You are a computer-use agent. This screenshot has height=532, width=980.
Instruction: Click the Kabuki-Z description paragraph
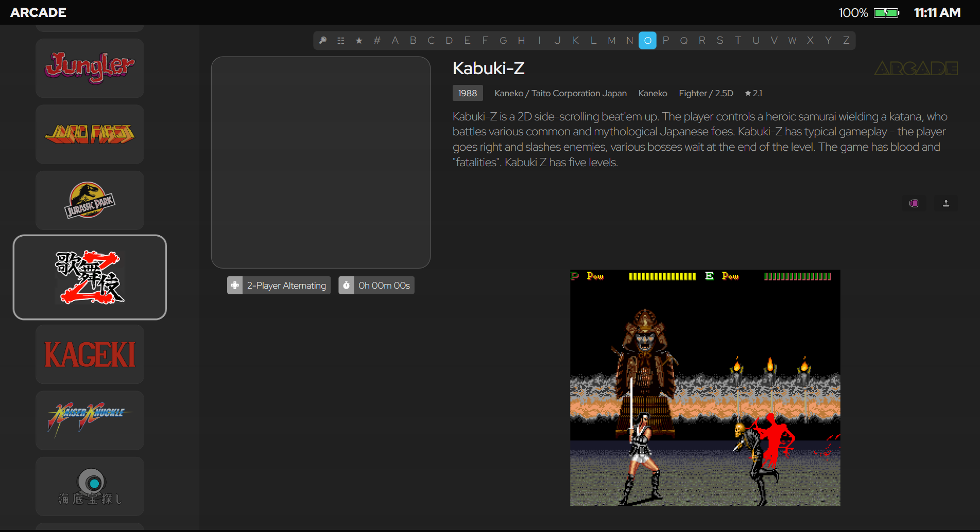[x=700, y=139]
